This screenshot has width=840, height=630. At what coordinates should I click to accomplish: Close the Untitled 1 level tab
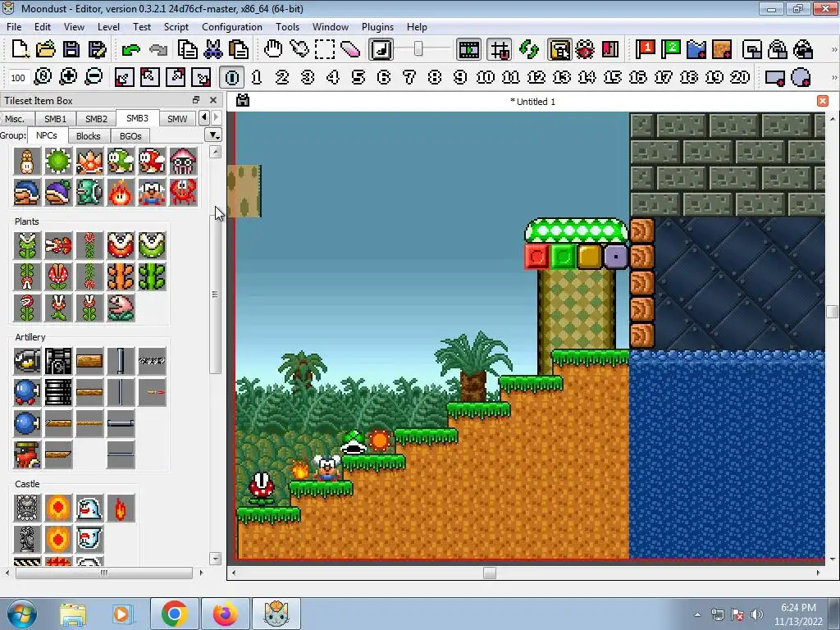click(x=823, y=101)
